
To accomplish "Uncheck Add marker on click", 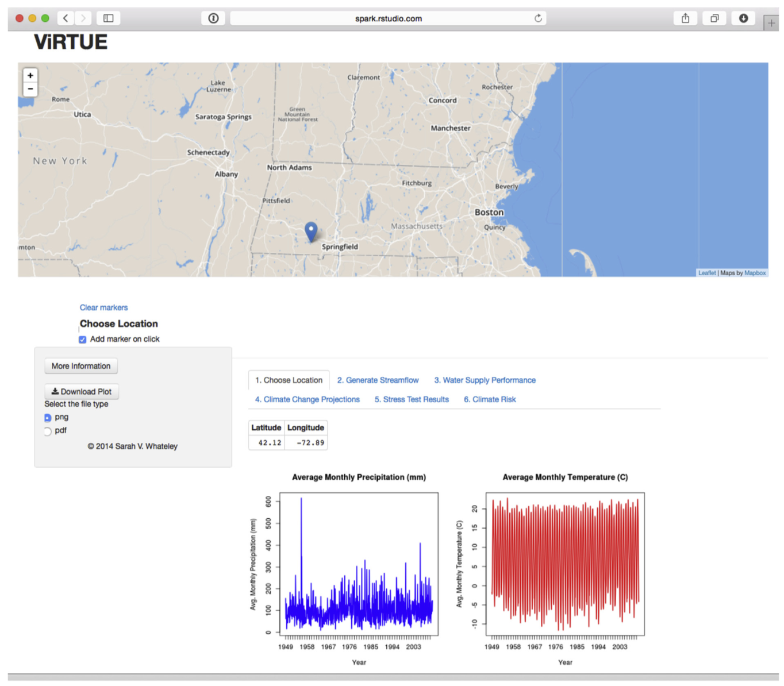I will pyautogui.click(x=83, y=340).
